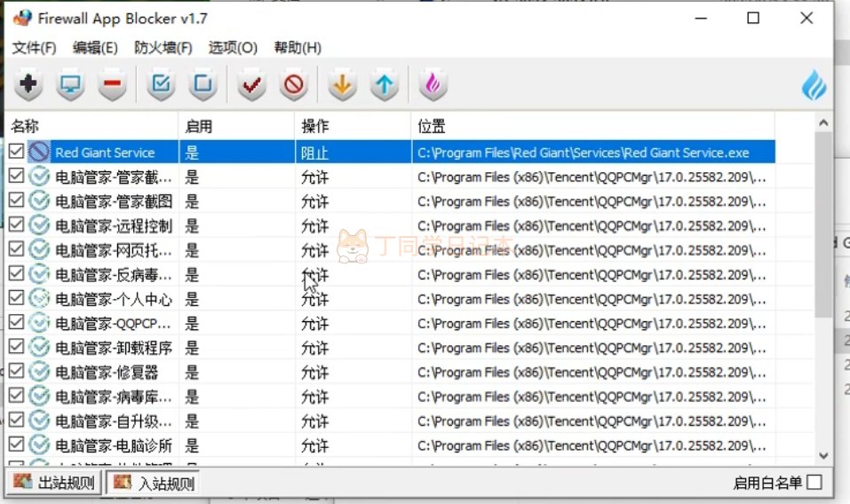Close the Firewall App Blocker window

click(806, 18)
